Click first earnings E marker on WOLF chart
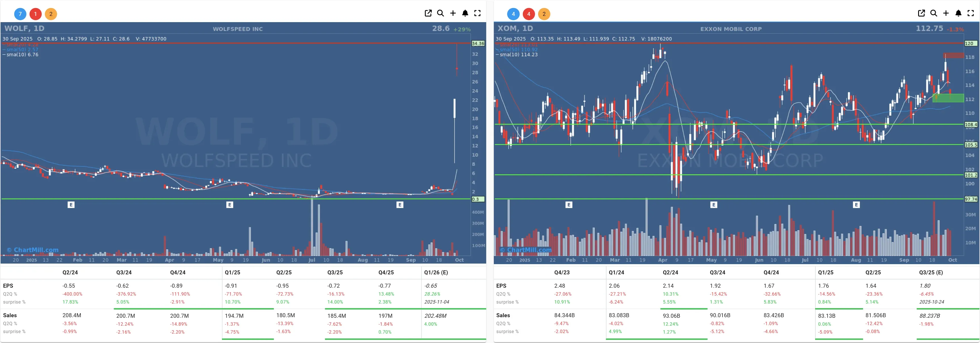Screen dimensions: 980x343 [x=71, y=205]
